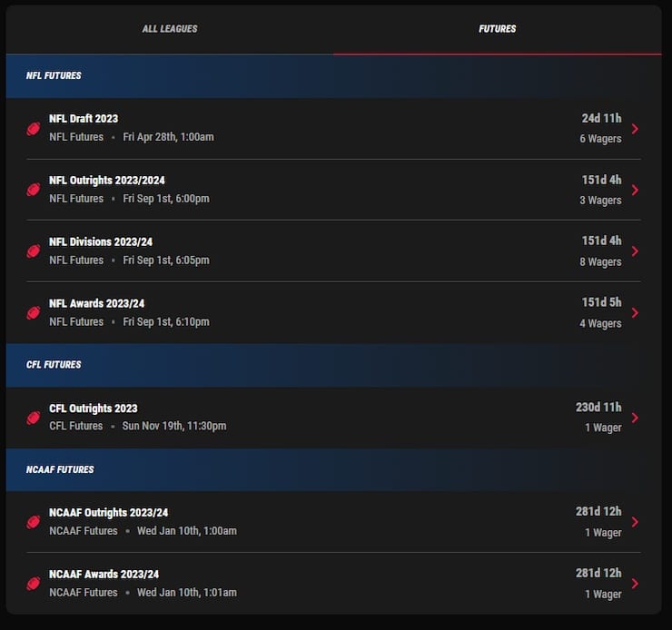This screenshot has width=672, height=630.
Task: Click the NFL Futures section header
Action: (334, 76)
